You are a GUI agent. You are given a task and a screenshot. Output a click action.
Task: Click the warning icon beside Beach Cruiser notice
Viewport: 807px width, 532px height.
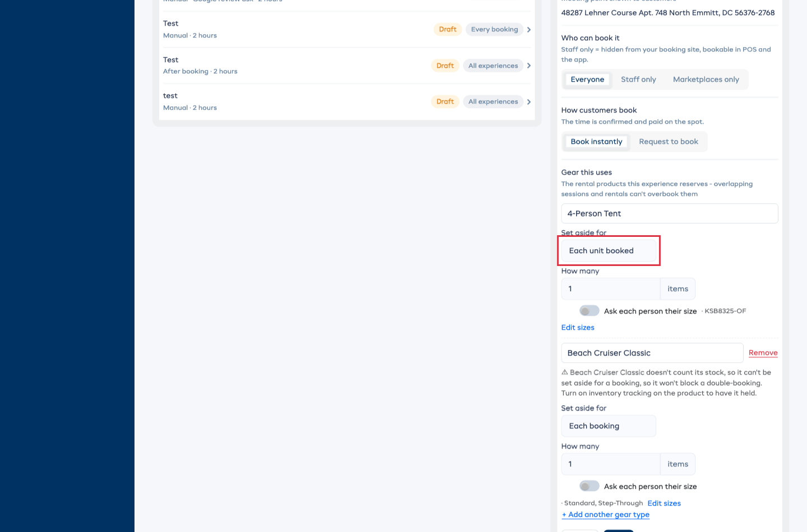565,372
